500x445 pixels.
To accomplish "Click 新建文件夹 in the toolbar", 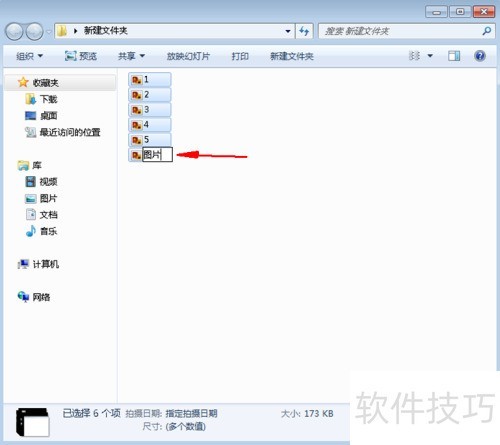I will pos(292,56).
